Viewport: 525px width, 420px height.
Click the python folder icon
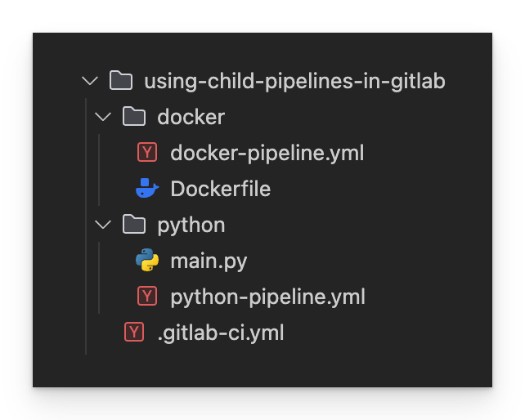(x=134, y=224)
